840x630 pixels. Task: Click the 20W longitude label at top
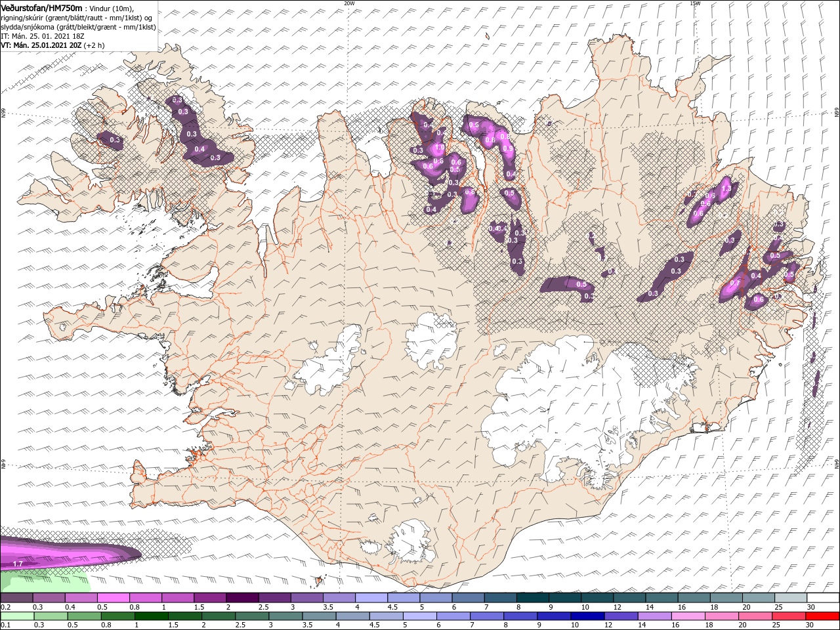coord(349,3)
